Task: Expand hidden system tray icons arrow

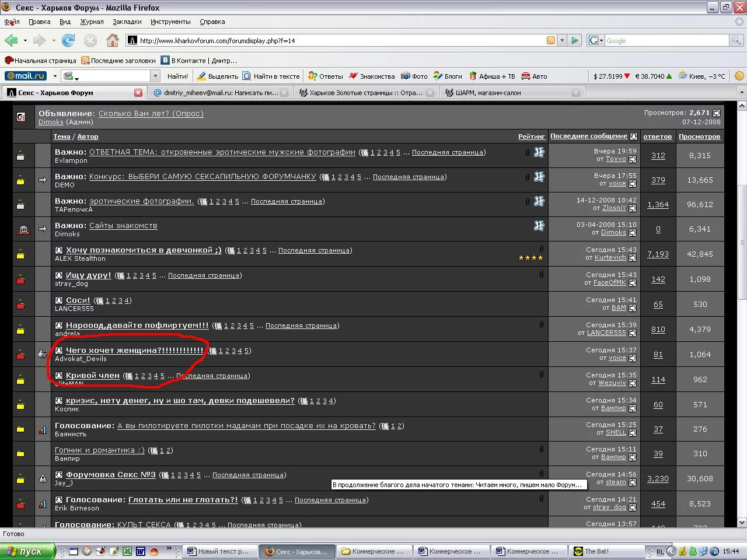Action: point(672,551)
